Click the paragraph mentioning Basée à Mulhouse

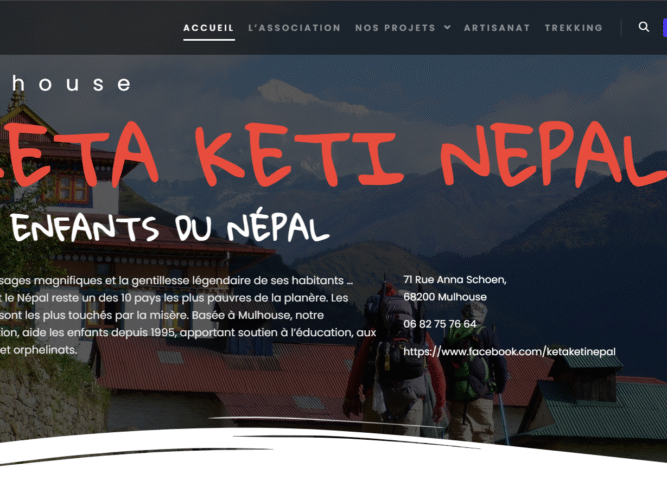(x=188, y=315)
